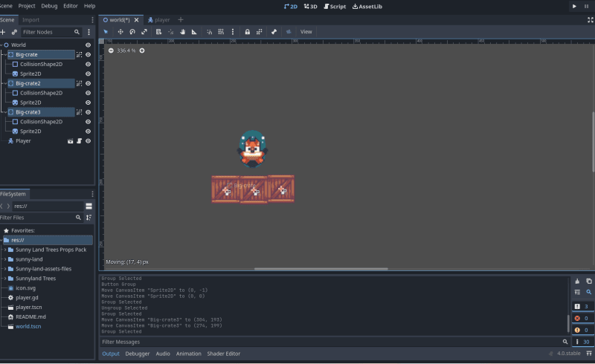Open the Debug menu
This screenshot has width=595, height=364.
click(x=49, y=6)
